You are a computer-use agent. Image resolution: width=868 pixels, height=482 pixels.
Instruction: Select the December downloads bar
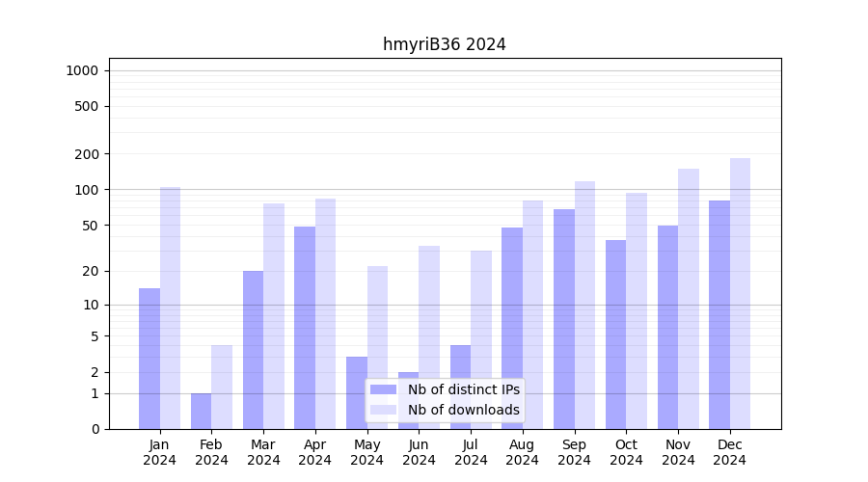coord(740,293)
